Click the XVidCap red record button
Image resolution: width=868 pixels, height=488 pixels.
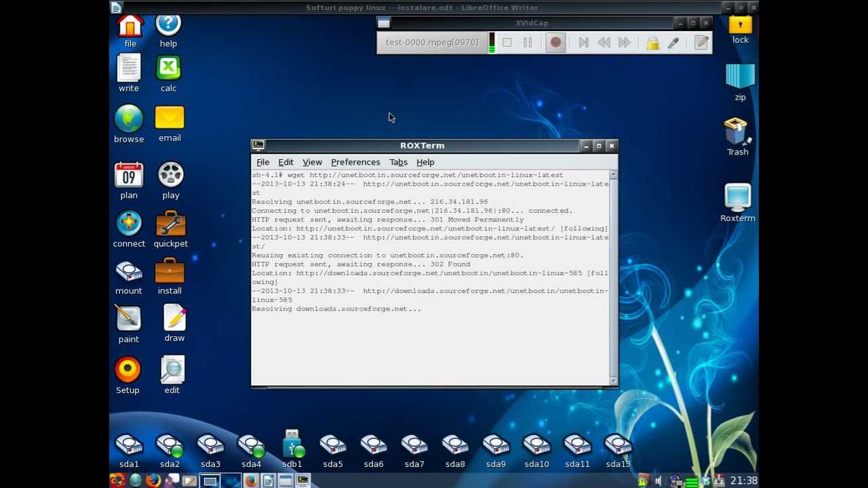pyautogui.click(x=555, y=43)
